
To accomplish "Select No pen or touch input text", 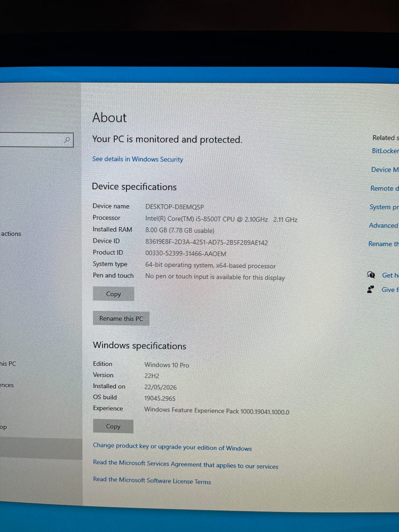I will point(215,277).
